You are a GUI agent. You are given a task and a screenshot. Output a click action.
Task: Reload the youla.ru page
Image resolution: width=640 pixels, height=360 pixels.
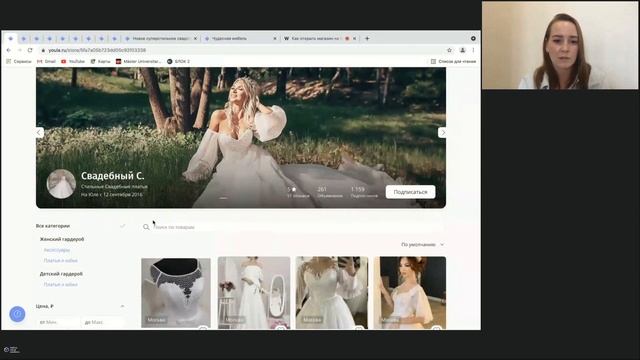[x=30, y=50]
